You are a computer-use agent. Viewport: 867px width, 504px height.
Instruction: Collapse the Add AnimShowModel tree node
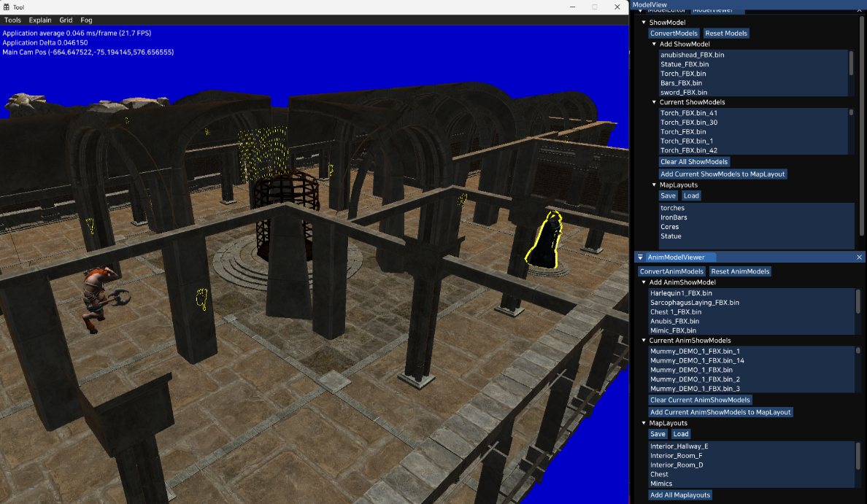click(644, 282)
